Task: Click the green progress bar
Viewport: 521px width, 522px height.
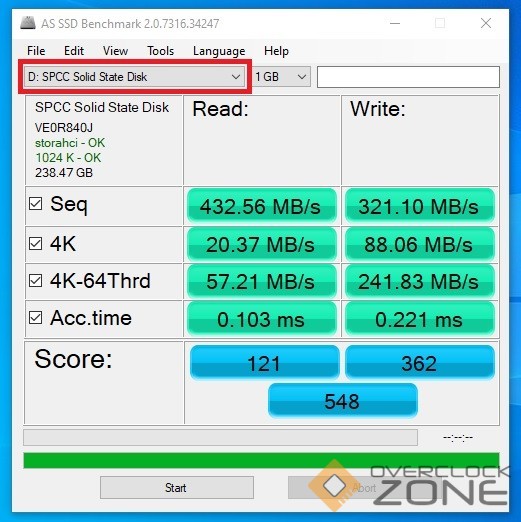Action: click(x=261, y=460)
